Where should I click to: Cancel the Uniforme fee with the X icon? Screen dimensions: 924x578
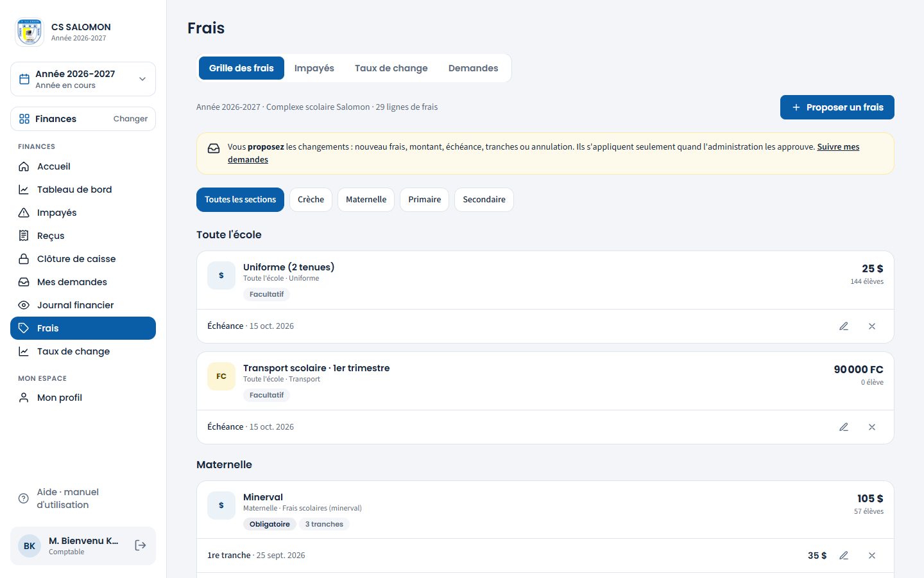point(872,326)
